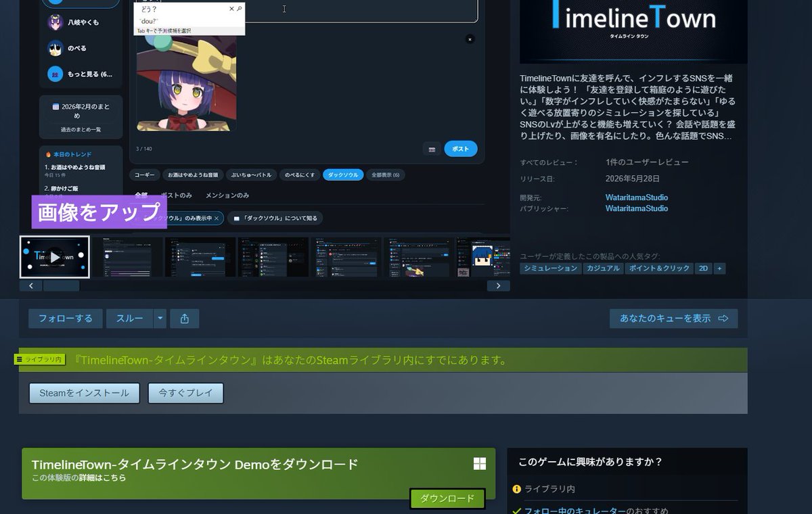This screenshot has width=812, height=514.
Task: Click the コーギー topic chip in video
Action: [144, 174]
